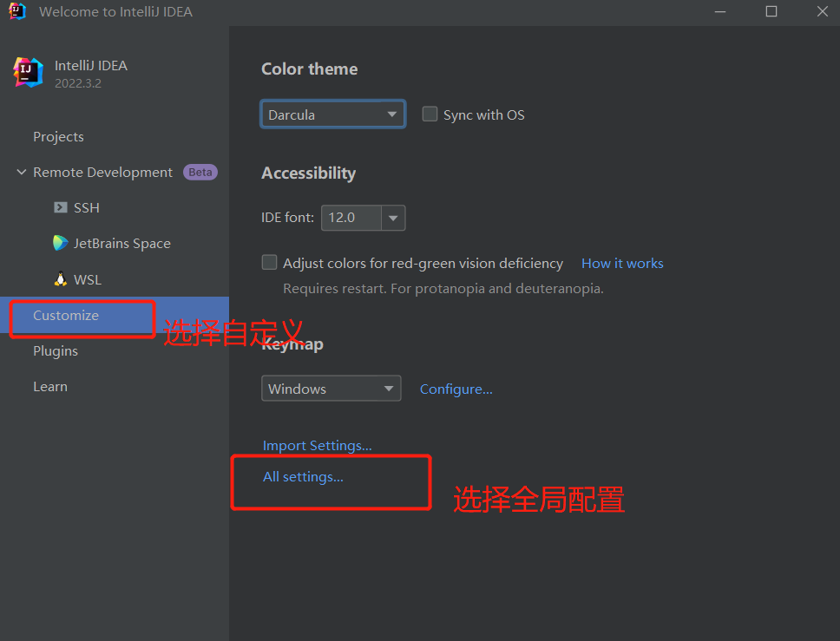Switch to the Plugins tab
The image size is (840, 641).
[x=56, y=351]
